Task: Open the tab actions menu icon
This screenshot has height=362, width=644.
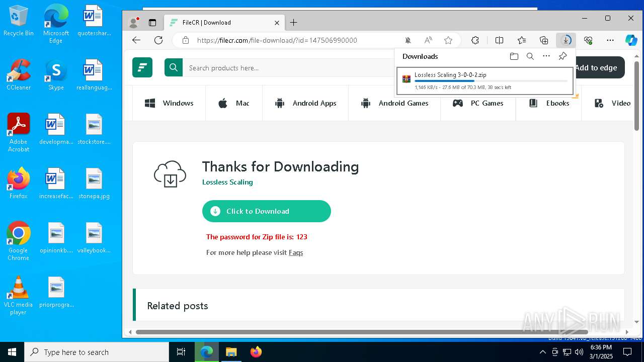Action: [x=152, y=23]
